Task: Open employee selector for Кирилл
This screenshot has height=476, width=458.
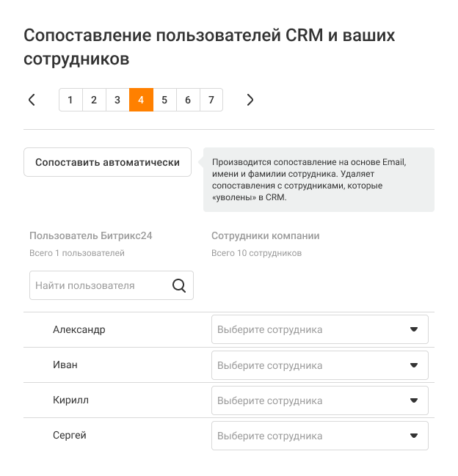Action: [x=319, y=400]
